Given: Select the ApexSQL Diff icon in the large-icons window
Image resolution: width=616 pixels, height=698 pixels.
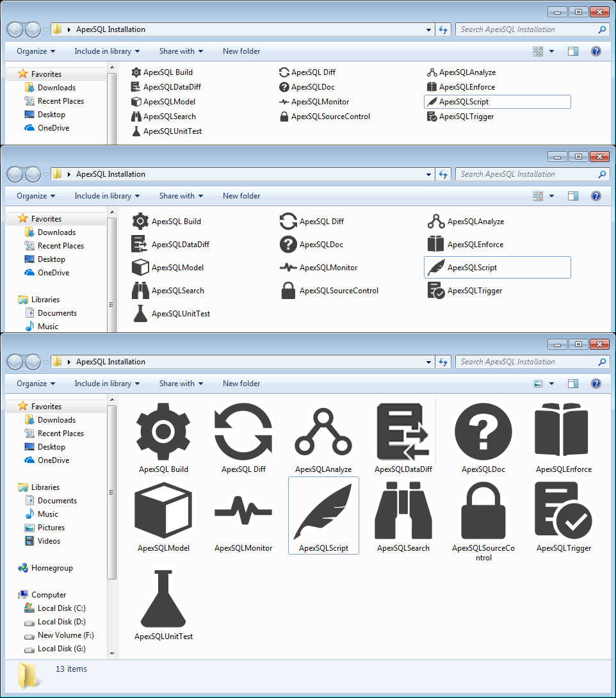Looking at the screenshot, I should coord(243,432).
